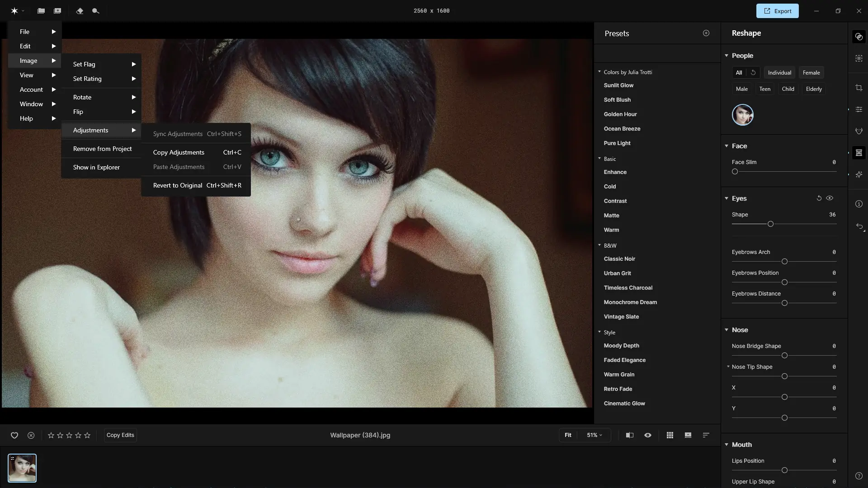Collapse the B&W presets group
868x488 pixels.
[x=599, y=245]
